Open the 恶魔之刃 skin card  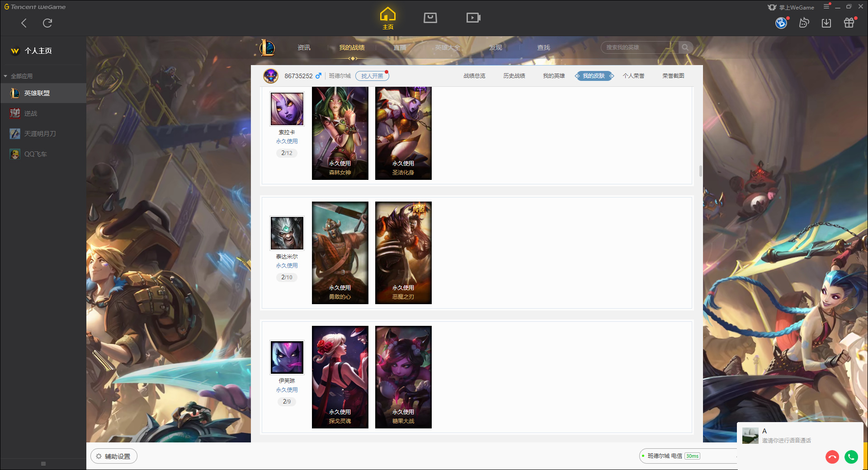[x=403, y=253]
